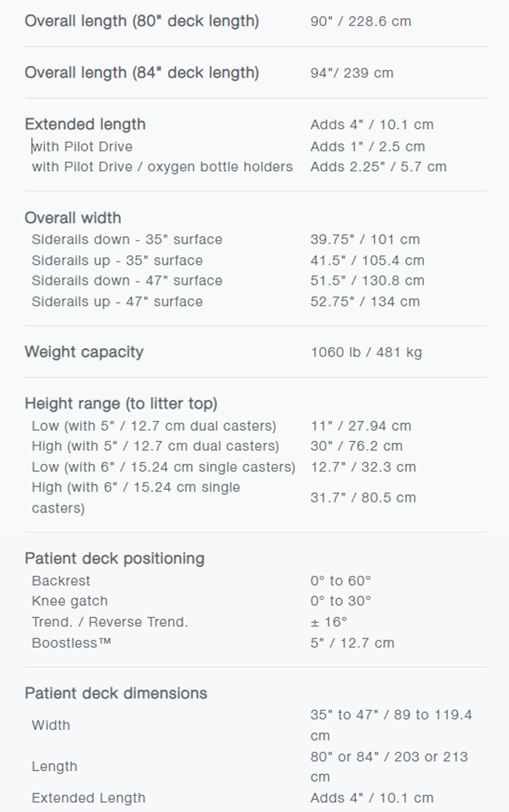This screenshot has height=812, width=509.
Task: Click the "Adds 2.25" / 5.7 cm" value
Action: tap(378, 166)
